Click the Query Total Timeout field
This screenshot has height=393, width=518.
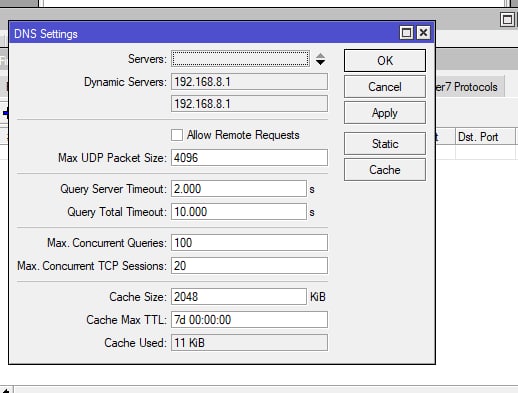[x=239, y=212]
